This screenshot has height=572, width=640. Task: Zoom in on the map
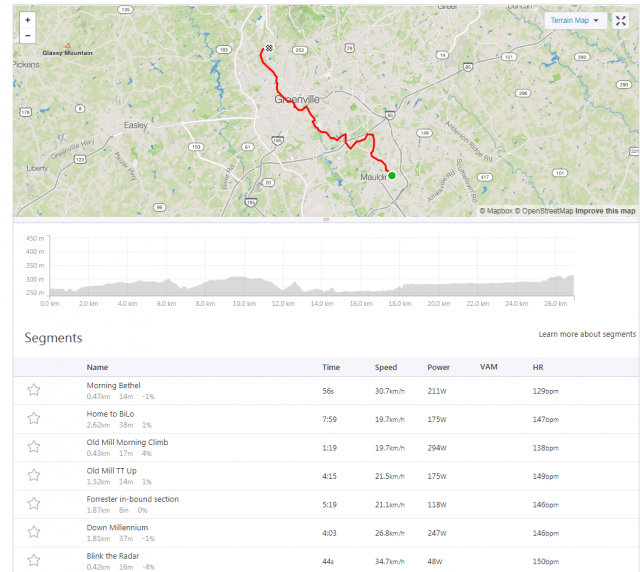27,20
